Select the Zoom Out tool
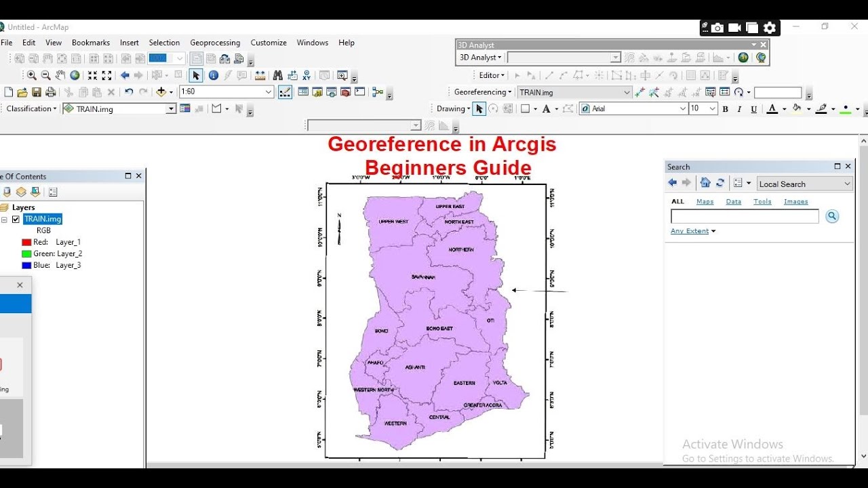 [46, 75]
